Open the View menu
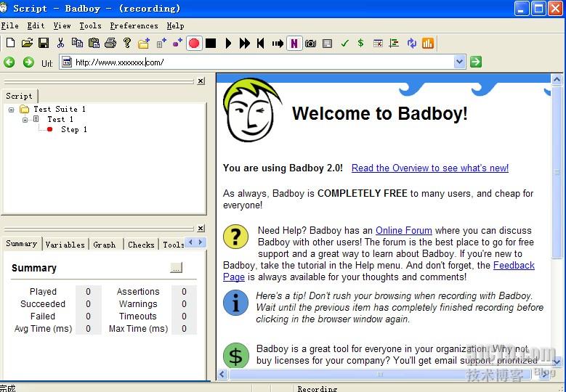The height and width of the screenshot is (392, 566). click(62, 25)
